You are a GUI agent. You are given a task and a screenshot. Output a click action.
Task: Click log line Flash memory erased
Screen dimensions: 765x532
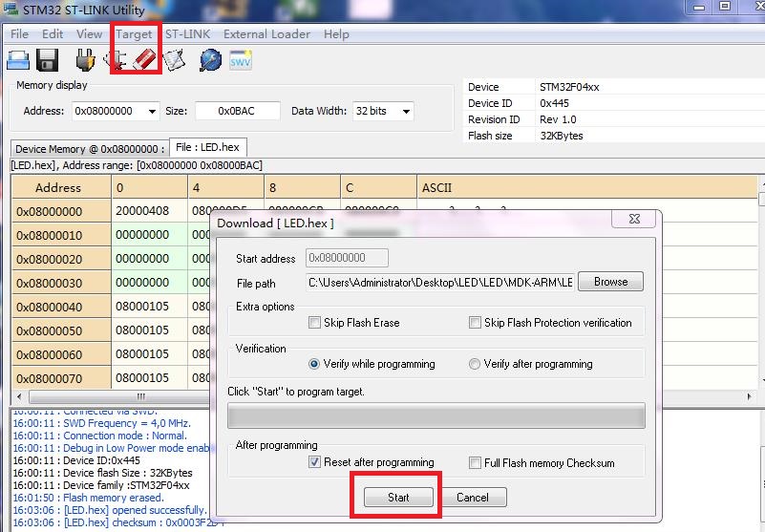88,498
